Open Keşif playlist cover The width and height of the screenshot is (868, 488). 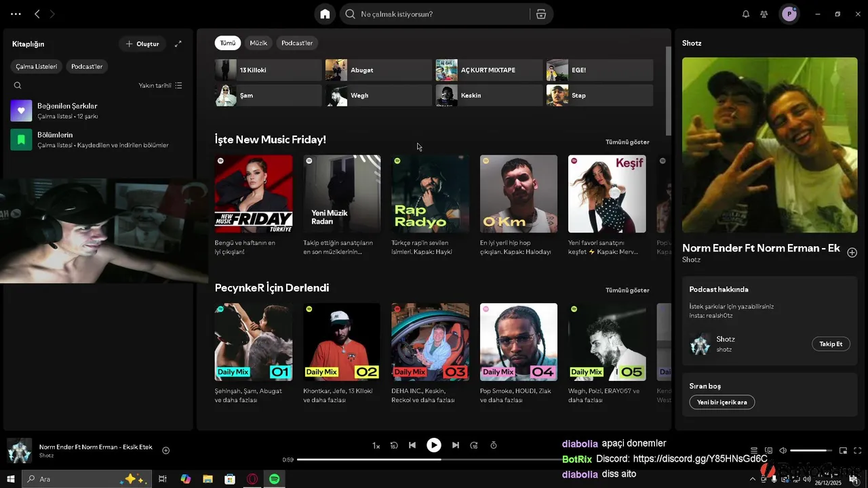tap(607, 194)
